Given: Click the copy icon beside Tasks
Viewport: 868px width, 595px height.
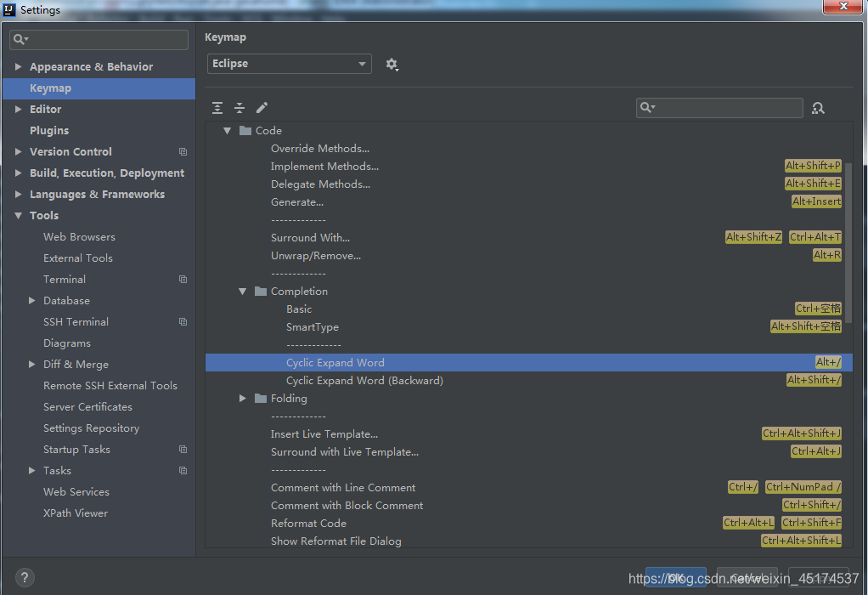Looking at the screenshot, I should tap(183, 470).
